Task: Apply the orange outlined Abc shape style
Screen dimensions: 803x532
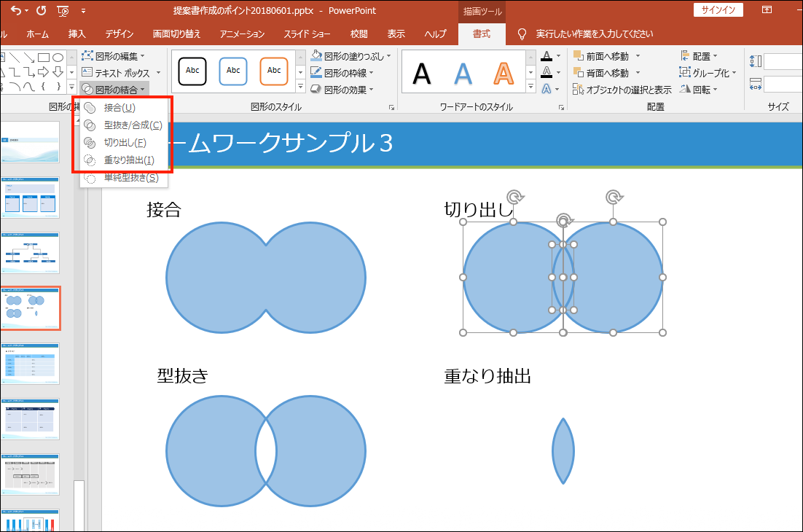Action: [274, 71]
